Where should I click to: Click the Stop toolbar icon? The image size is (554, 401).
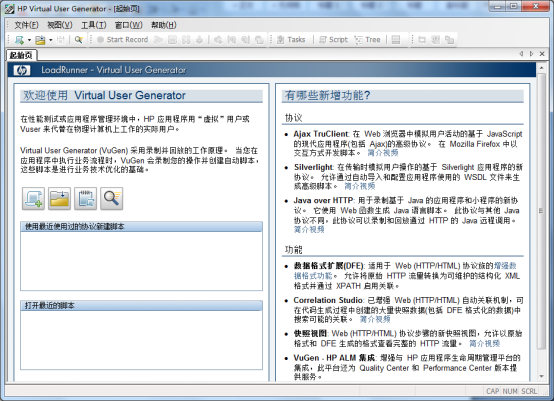172,40
